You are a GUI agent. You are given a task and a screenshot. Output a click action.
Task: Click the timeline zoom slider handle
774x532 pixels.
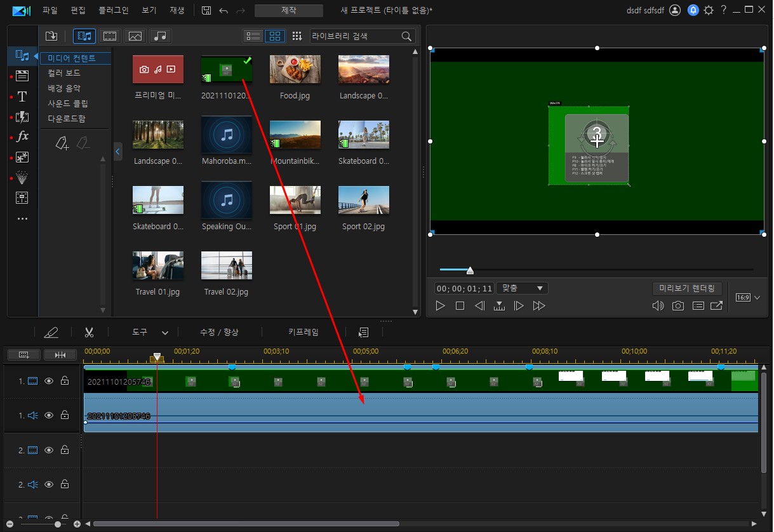click(58, 524)
